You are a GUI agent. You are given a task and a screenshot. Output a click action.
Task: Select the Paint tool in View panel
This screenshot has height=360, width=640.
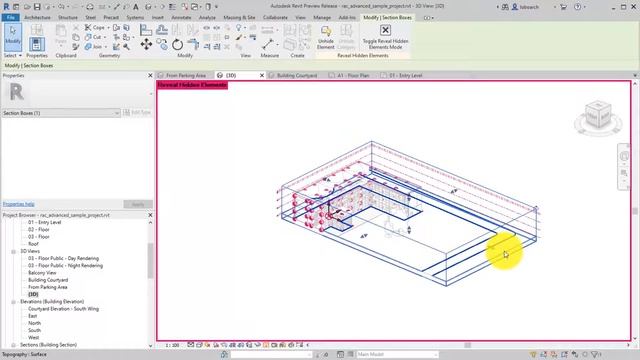(x=239, y=37)
